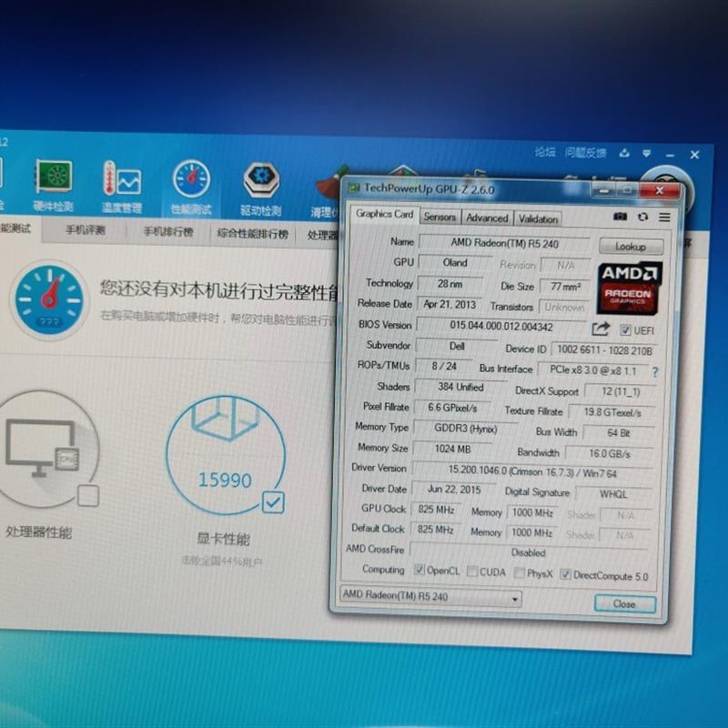This screenshot has width=728, height=728.
Task: Click GPU field showing Oland
Action: [x=454, y=263]
